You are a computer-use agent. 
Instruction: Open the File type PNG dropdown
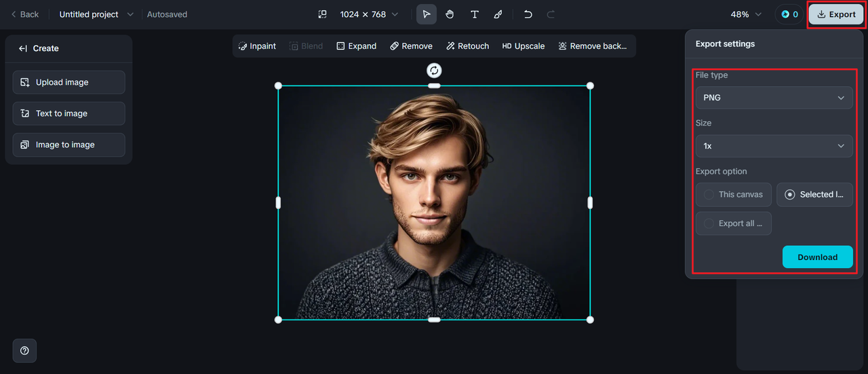coord(774,98)
